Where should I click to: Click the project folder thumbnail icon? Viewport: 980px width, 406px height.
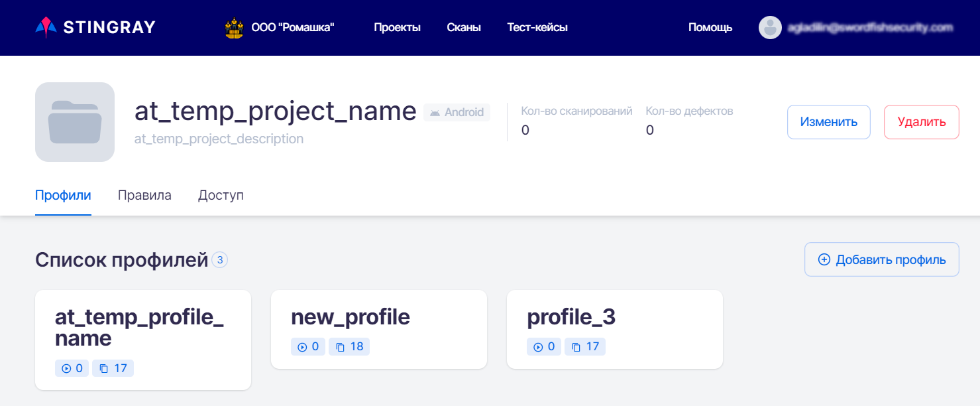(x=75, y=122)
